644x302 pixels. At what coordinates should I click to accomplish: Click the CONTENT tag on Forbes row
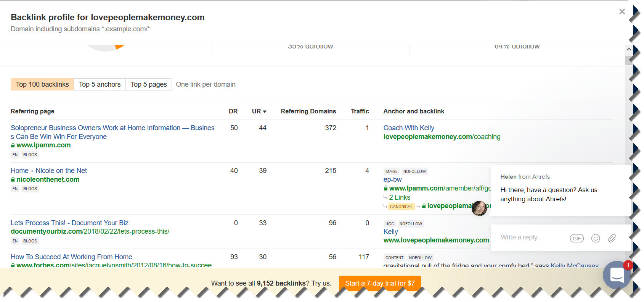pyautogui.click(x=394, y=258)
